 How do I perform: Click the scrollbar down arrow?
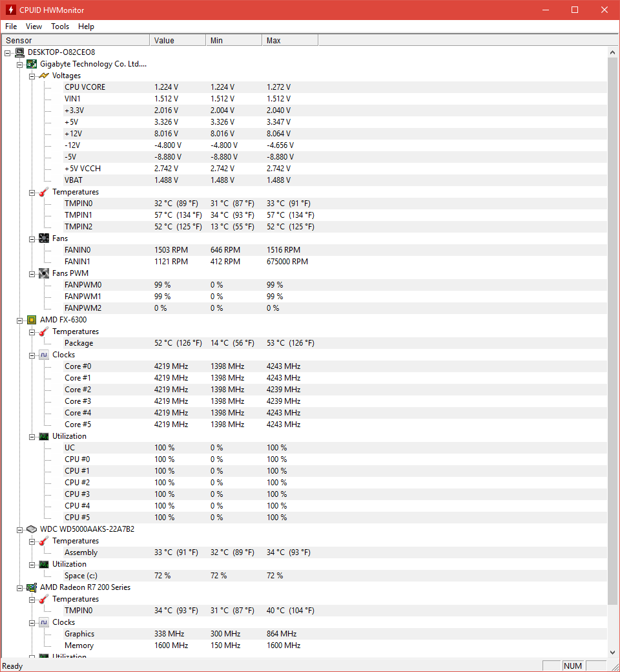612,652
